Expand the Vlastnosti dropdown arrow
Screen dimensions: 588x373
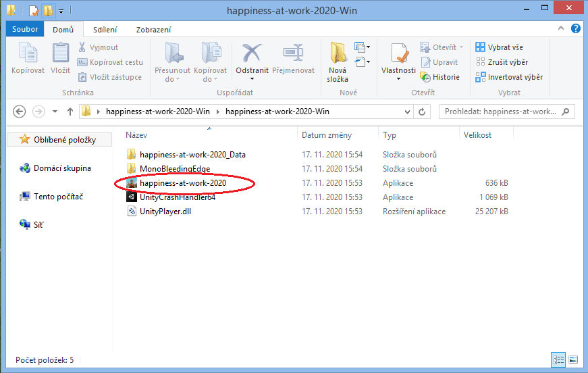tap(398, 79)
